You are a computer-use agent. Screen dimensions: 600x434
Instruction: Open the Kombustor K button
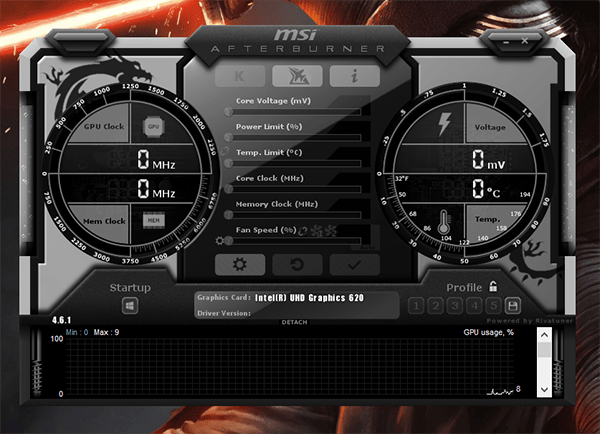[240, 76]
